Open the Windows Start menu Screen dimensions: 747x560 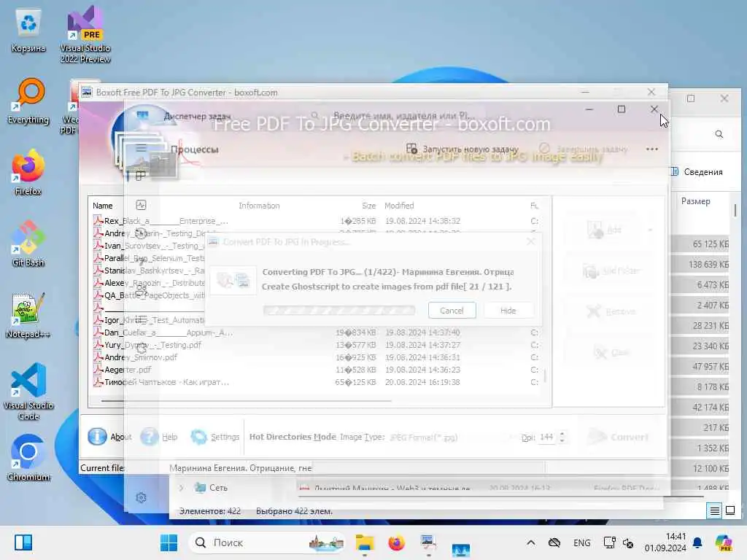point(169,542)
